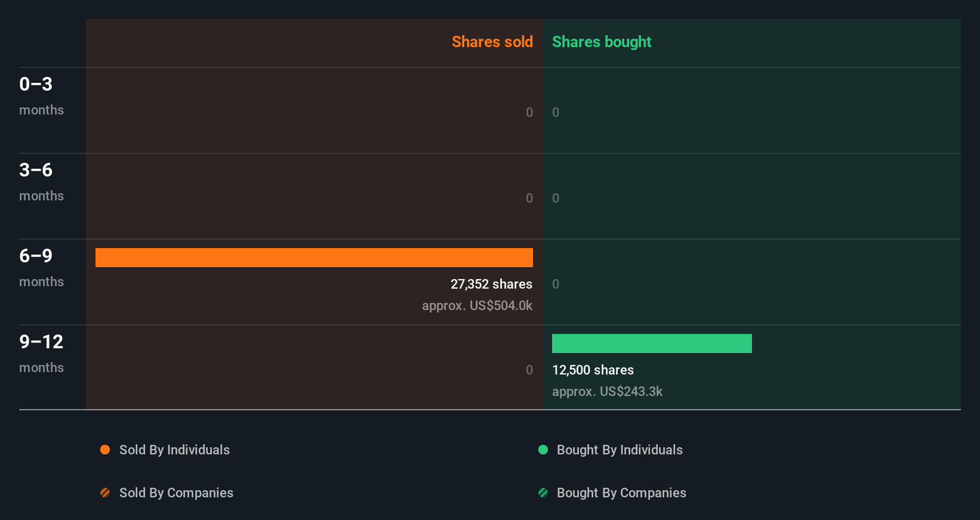This screenshot has width=980, height=520.
Task: Click the bought zero value in 3–6 months row
Action: pos(556,198)
